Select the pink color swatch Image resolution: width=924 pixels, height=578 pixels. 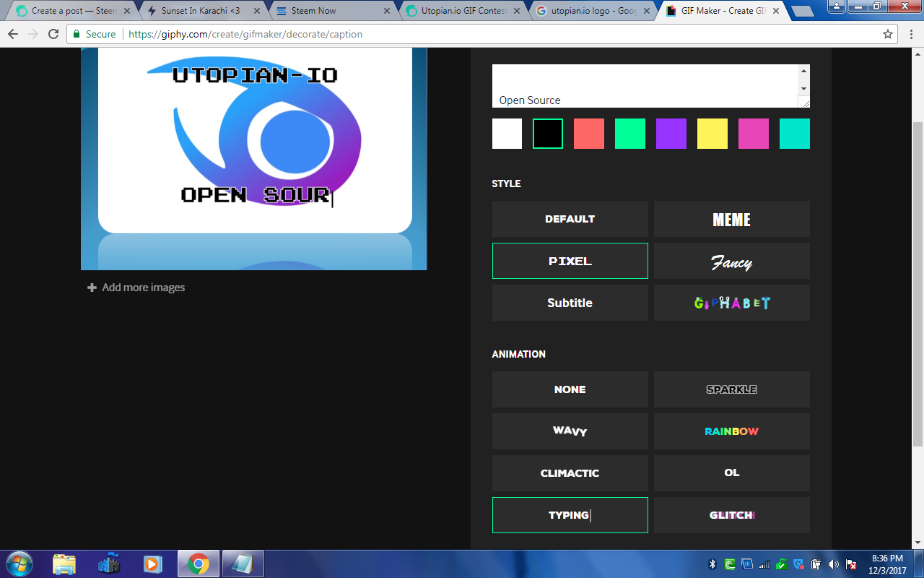(x=754, y=134)
